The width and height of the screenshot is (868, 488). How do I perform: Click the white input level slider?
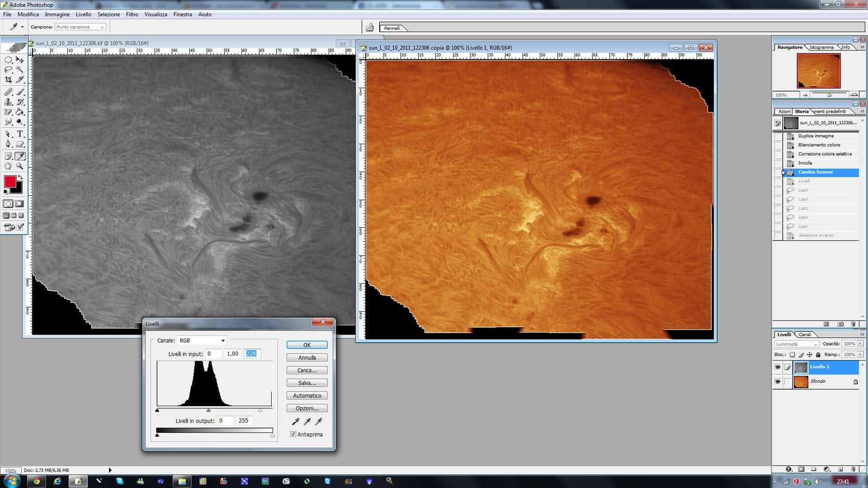pos(260,410)
